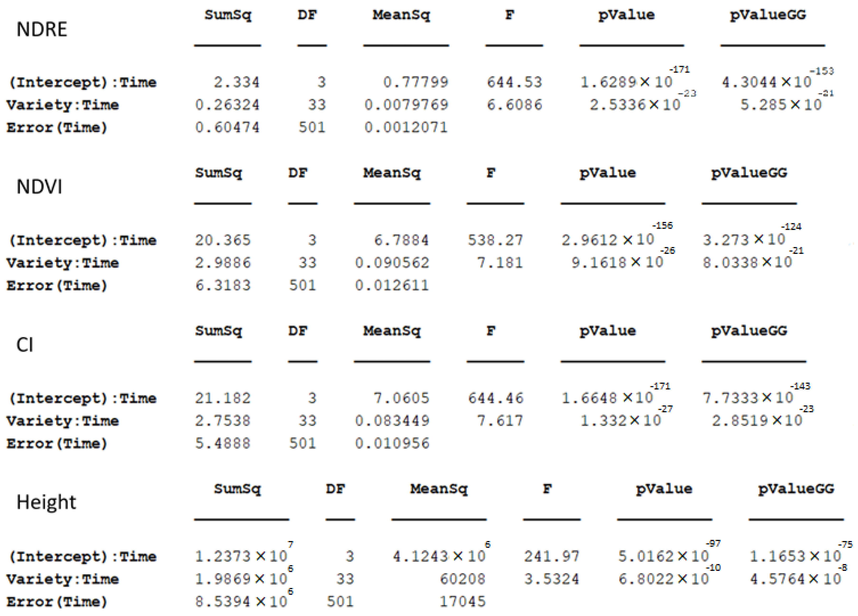Click the MeanSq header in NDVI table
This screenshot has height=616, width=858.
tap(392, 173)
